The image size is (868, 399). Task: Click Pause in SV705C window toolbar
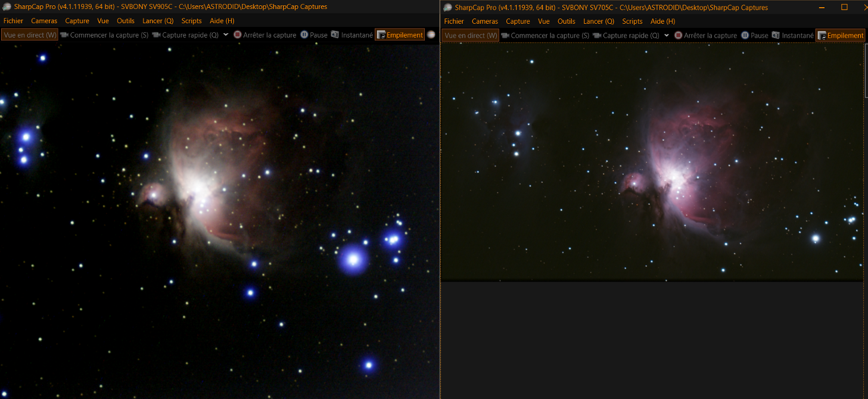tap(755, 35)
